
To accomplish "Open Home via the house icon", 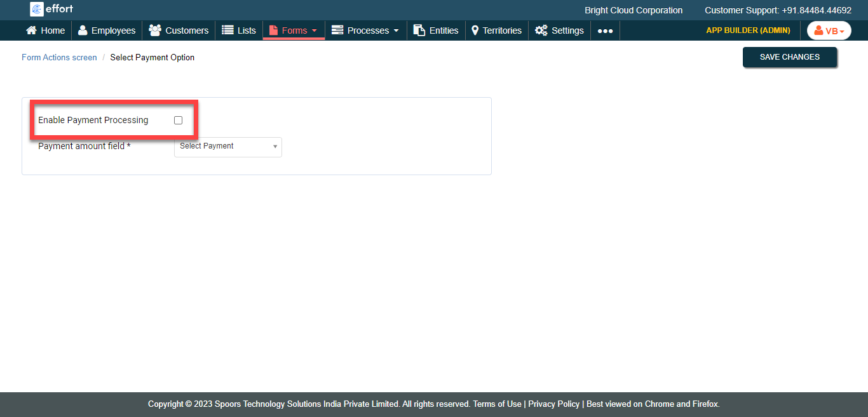I will (31, 30).
